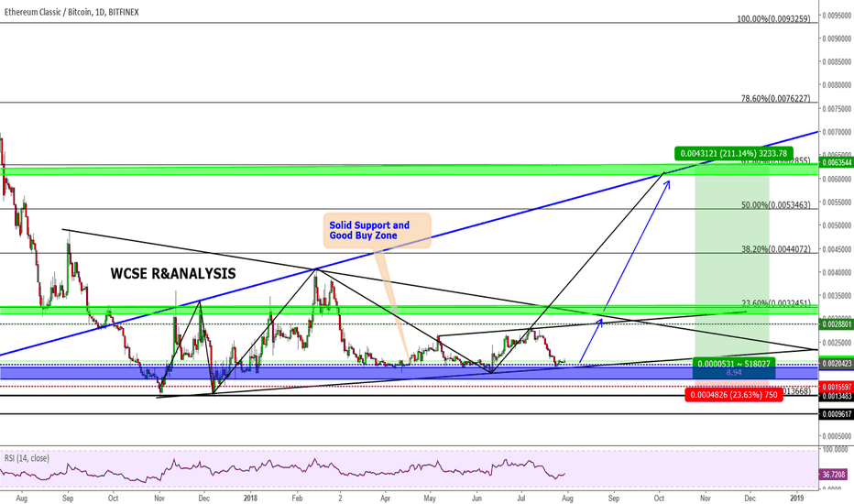Click the 0.0095000 price axis label
This screenshot has width=854, height=504.
[x=837, y=16]
